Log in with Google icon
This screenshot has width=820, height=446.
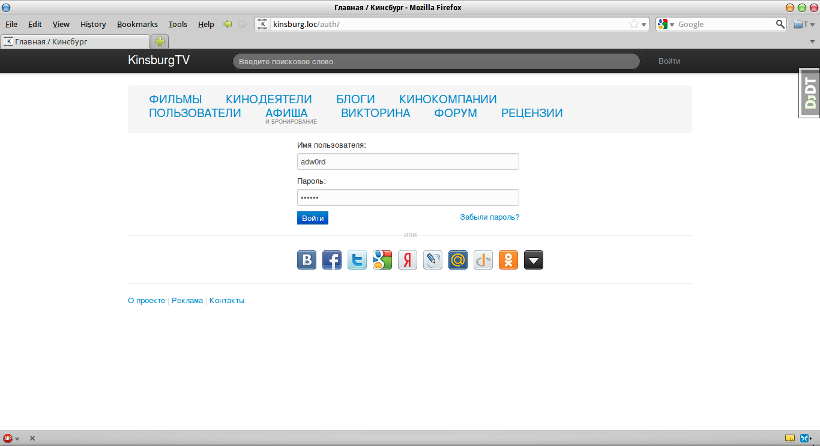382,261
